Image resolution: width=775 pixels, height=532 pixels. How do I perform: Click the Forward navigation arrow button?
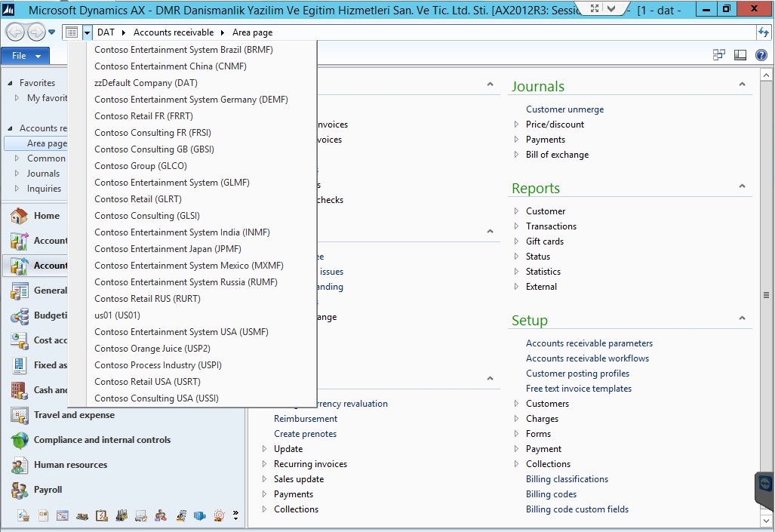36,32
